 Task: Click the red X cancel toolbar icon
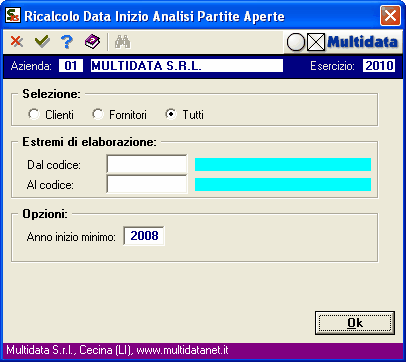pyautogui.click(x=17, y=42)
